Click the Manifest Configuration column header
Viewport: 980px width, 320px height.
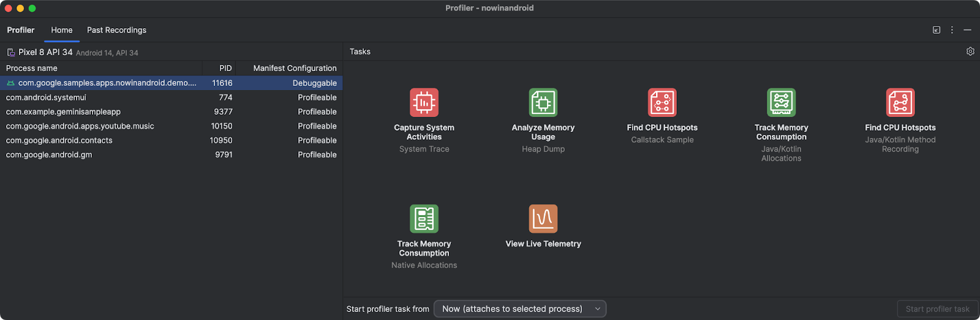(295, 68)
